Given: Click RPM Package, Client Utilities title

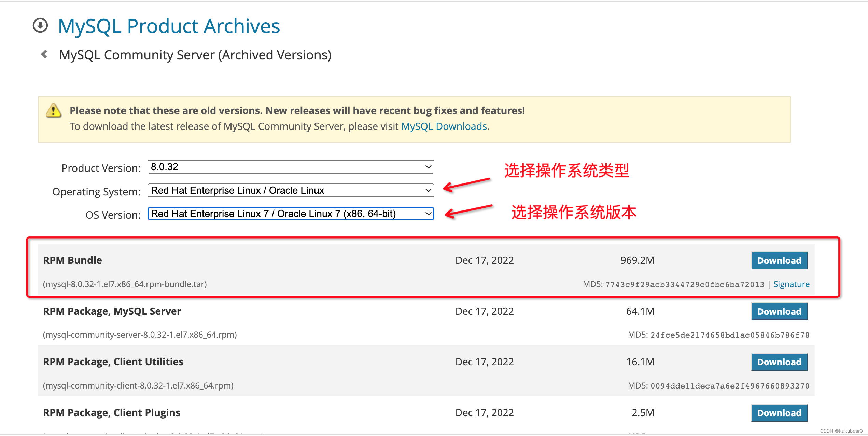Looking at the screenshot, I should pos(113,362).
